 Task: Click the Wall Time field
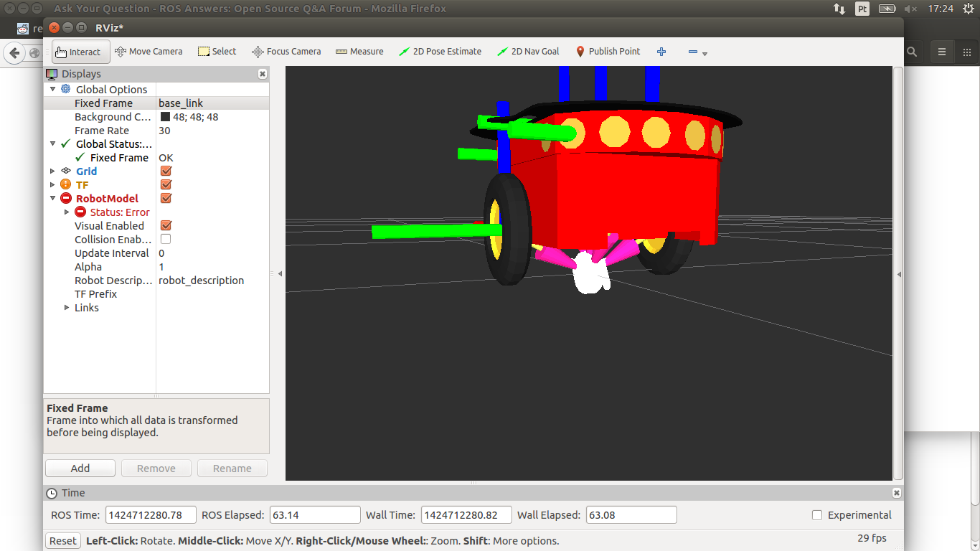click(466, 515)
